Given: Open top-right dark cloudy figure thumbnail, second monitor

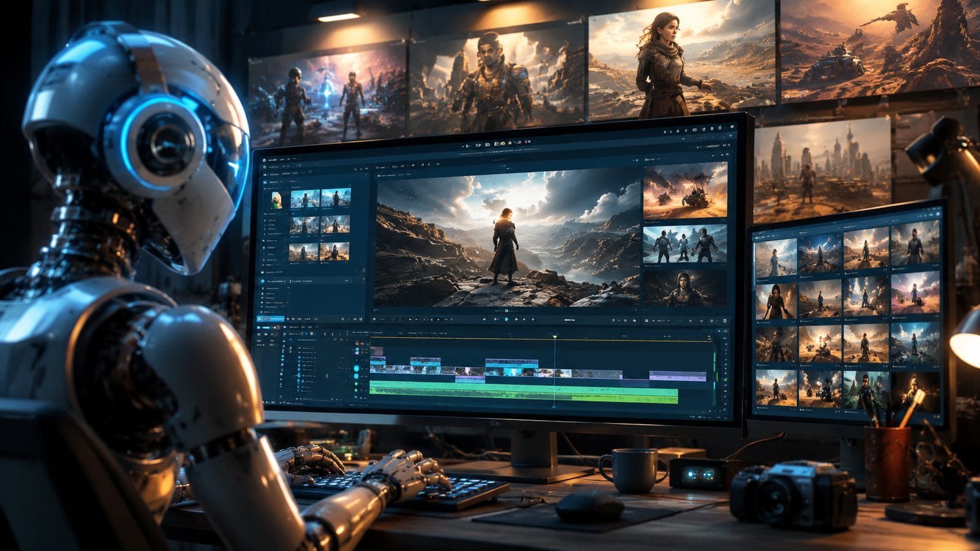Looking at the screenshot, I should point(916,243).
